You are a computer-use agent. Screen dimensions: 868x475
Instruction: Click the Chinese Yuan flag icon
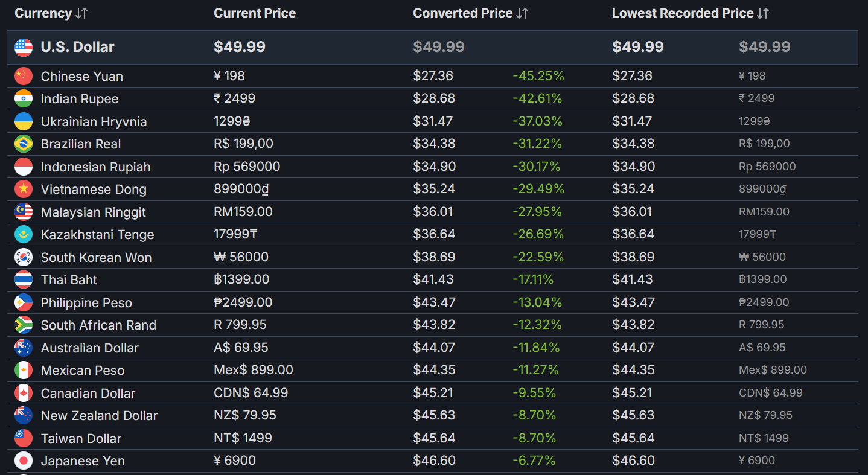click(24, 76)
